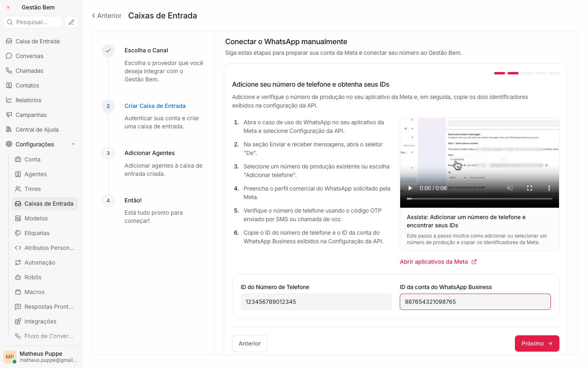588x368 pixels.
Task: Open Conversas in sidebar
Action: [29, 56]
